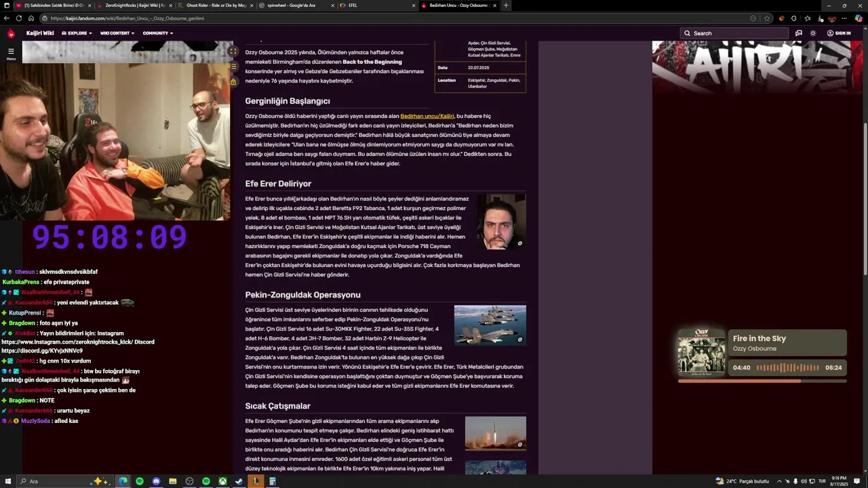
Task: Open the Xbox app from the taskbar
Action: coord(222,481)
